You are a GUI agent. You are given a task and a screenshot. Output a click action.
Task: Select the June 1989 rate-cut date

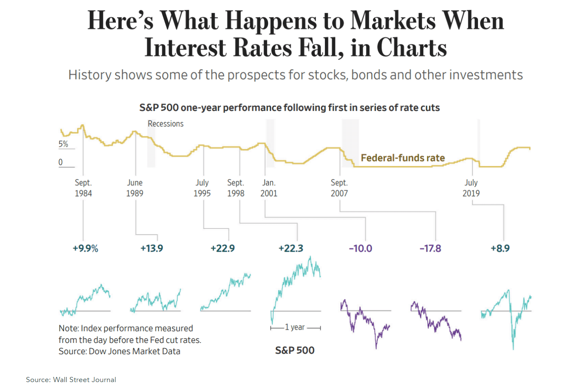click(x=135, y=188)
